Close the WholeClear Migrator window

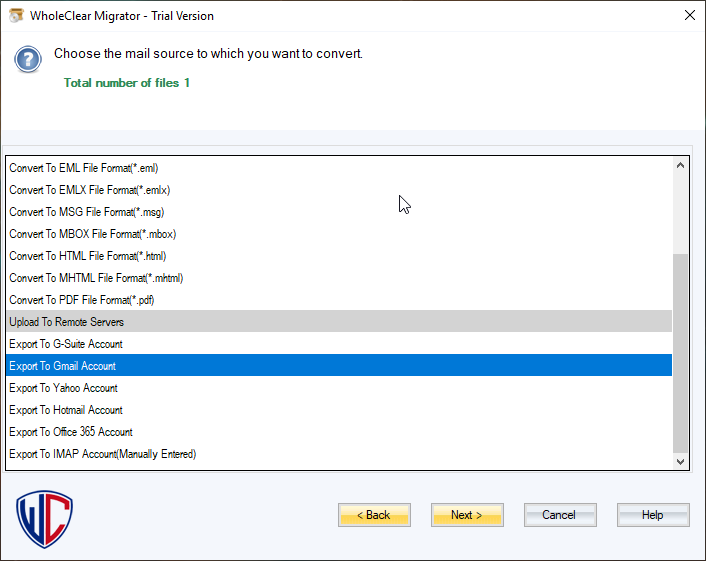click(689, 16)
